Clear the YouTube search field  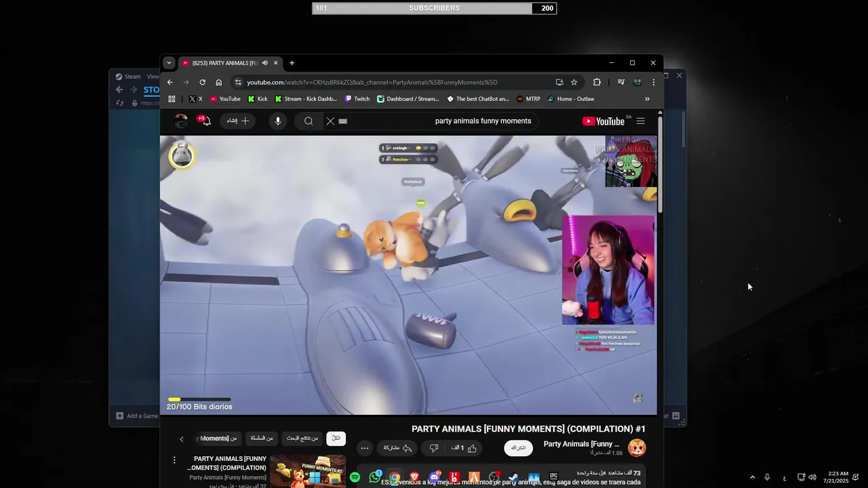330,121
